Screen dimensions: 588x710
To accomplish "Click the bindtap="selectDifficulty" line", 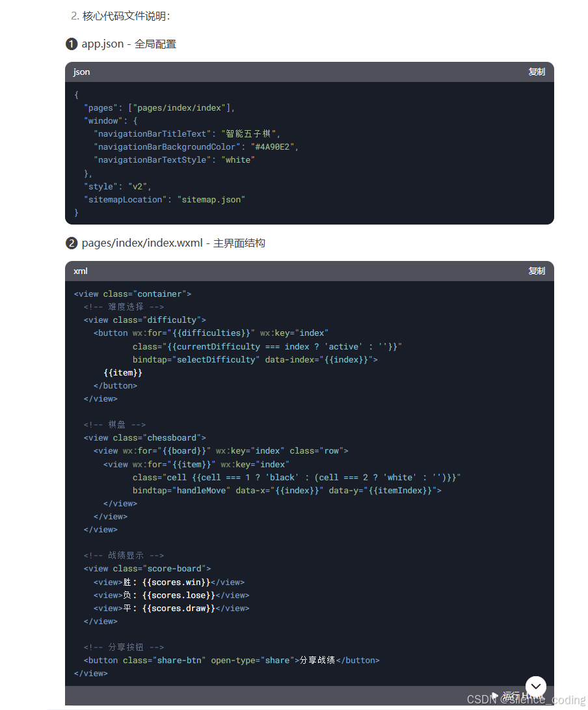I will click(x=255, y=360).
